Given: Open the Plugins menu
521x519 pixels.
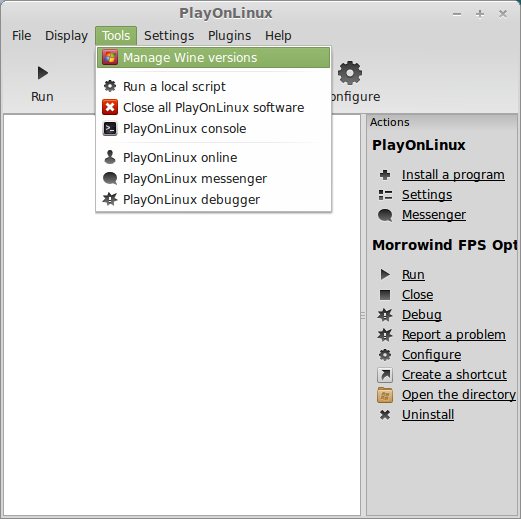Looking at the screenshot, I should point(229,36).
